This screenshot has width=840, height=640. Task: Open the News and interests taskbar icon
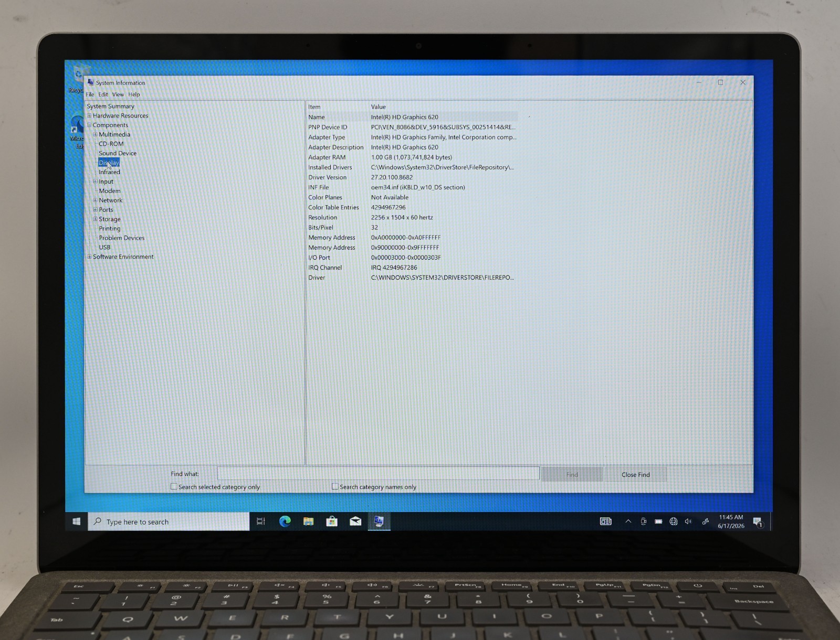click(x=606, y=521)
